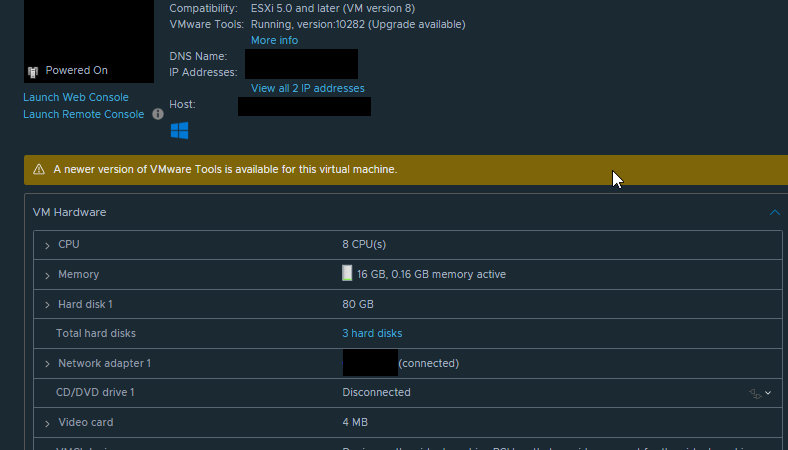Click the memory usage bar icon

pyautogui.click(x=347, y=274)
